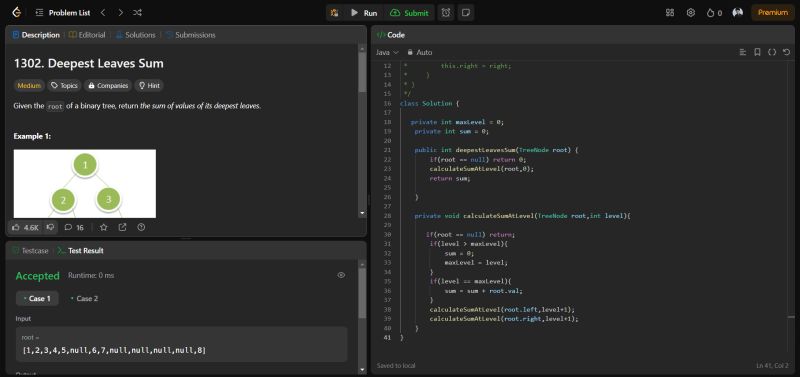Expand the Topics tag
This screenshot has height=377, width=800.
[64, 86]
